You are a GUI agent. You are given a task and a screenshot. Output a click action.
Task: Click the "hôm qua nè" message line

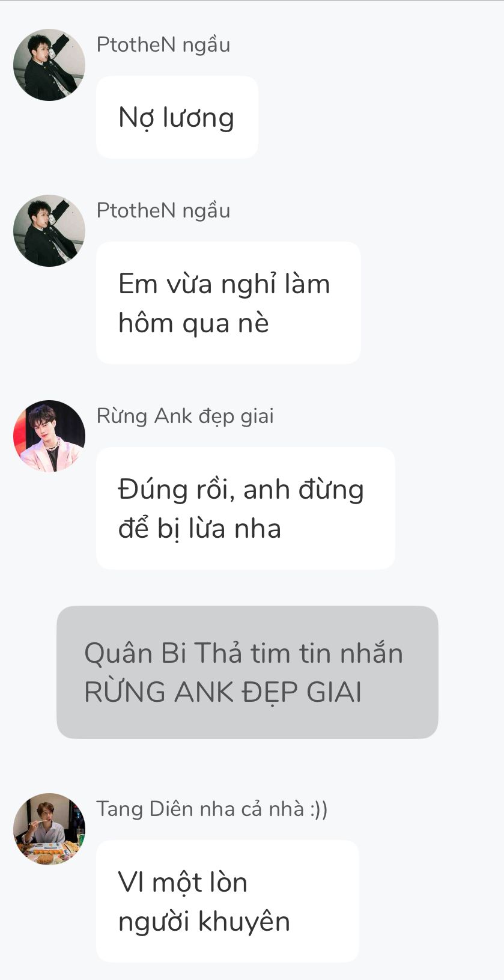pyautogui.click(x=193, y=323)
